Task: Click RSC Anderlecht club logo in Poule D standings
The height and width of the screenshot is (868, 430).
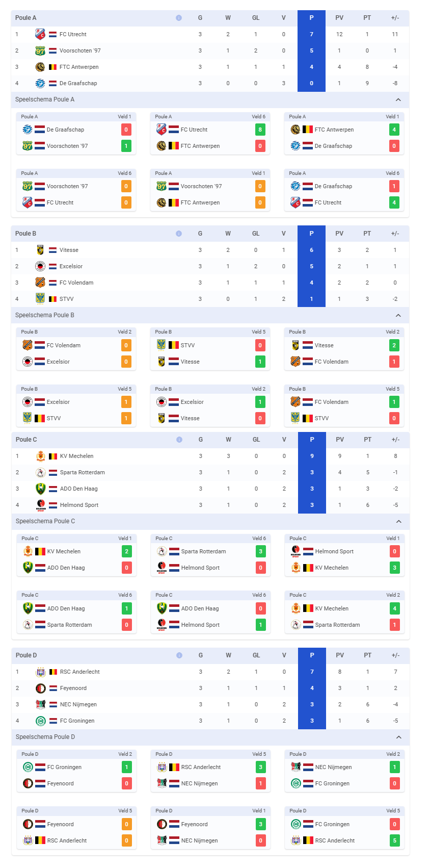Action: (x=41, y=672)
